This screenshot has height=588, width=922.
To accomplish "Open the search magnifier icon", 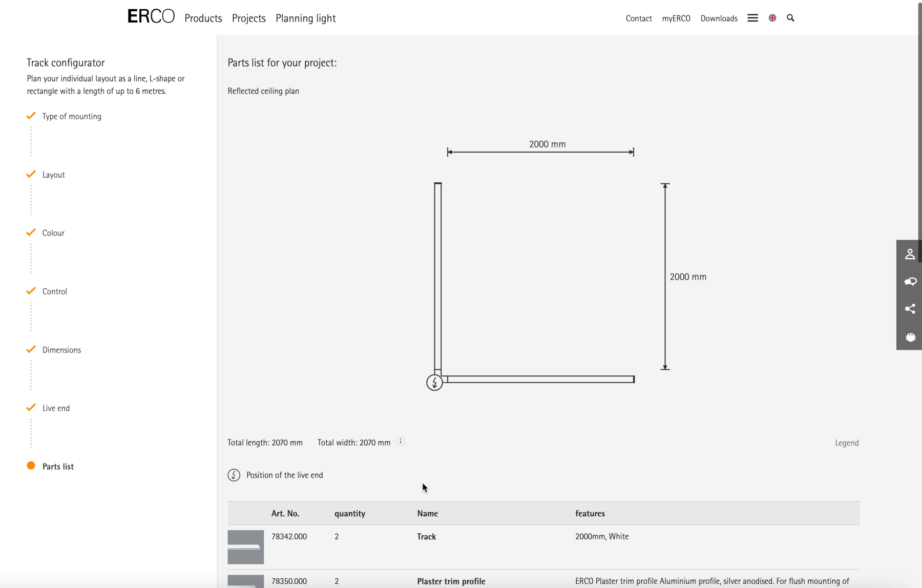I will 790,18.
